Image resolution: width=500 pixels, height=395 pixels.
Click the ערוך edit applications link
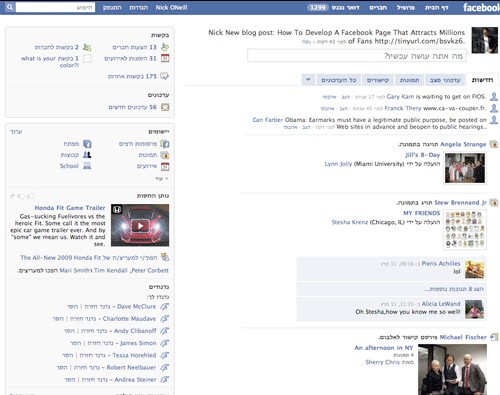point(16,132)
